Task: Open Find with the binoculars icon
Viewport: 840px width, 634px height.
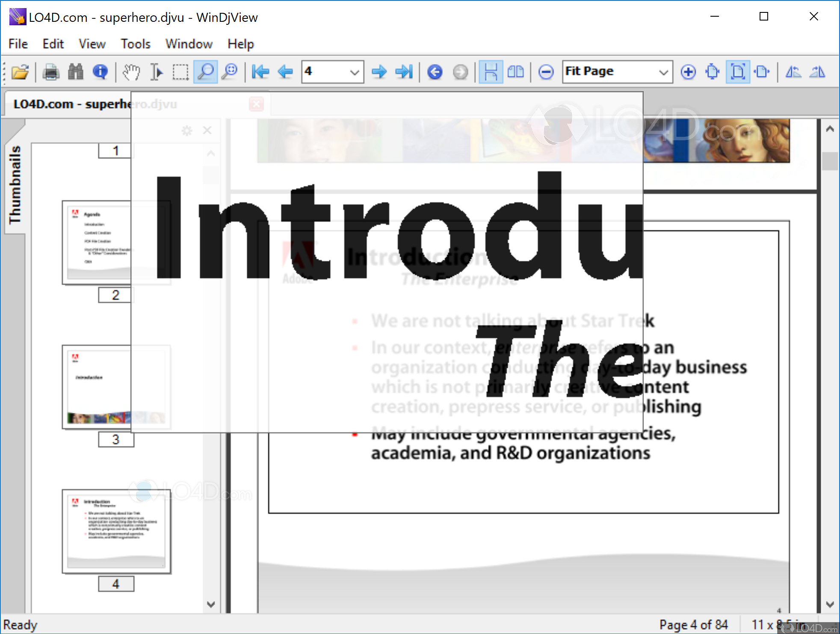Action: pyautogui.click(x=76, y=72)
